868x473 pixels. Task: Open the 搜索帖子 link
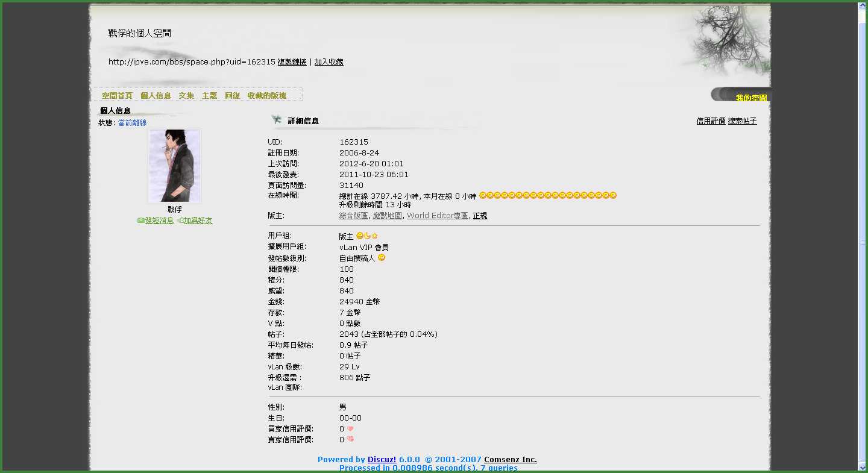742,121
